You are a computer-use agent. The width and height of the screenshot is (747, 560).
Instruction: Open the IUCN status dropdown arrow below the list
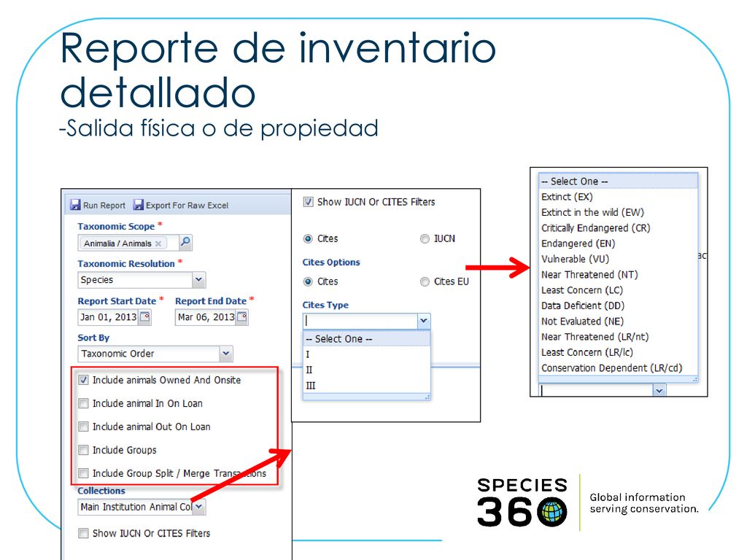click(x=659, y=391)
